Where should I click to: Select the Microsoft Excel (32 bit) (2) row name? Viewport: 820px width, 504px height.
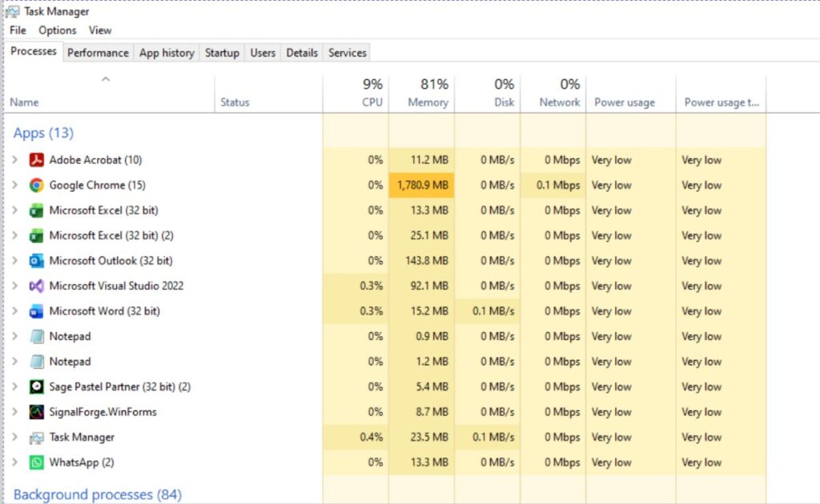tap(111, 235)
